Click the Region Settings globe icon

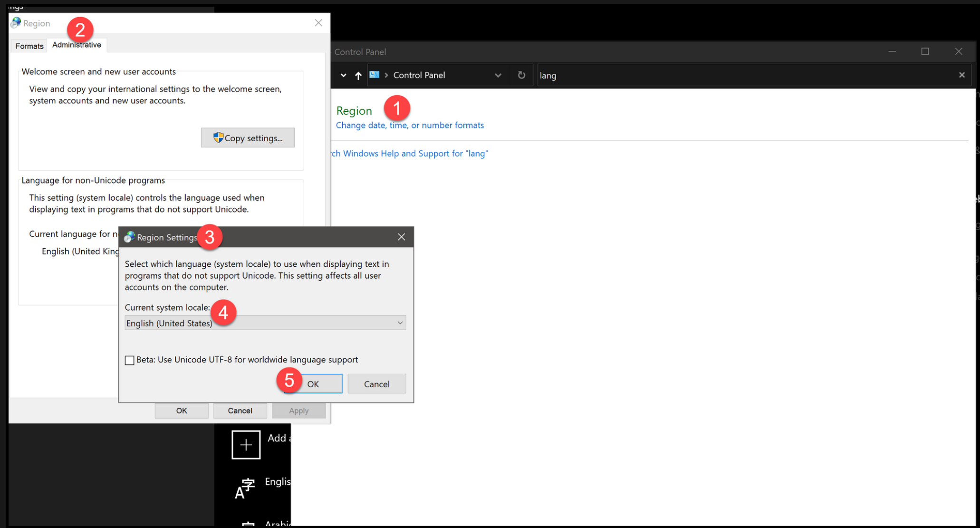[129, 237]
